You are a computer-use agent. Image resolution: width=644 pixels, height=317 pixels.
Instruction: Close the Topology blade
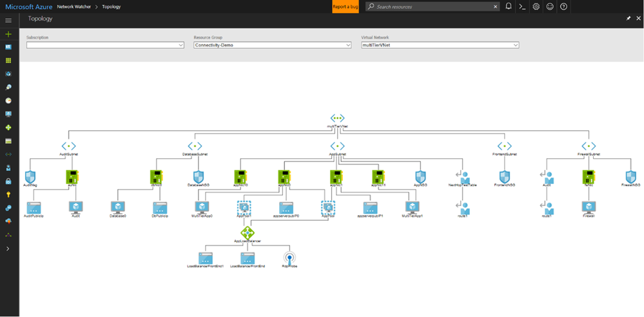pos(638,19)
